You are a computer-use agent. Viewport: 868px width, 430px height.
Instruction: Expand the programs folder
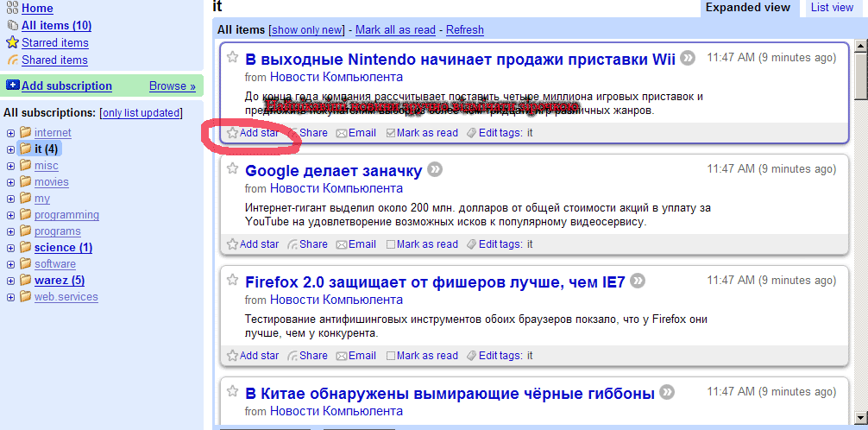pyautogui.click(x=10, y=231)
